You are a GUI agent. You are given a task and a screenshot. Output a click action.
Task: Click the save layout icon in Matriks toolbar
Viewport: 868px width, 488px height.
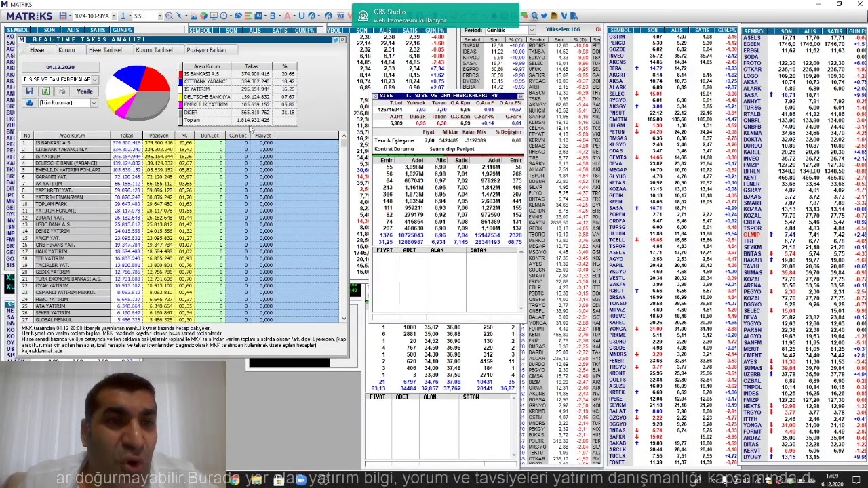(63, 16)
